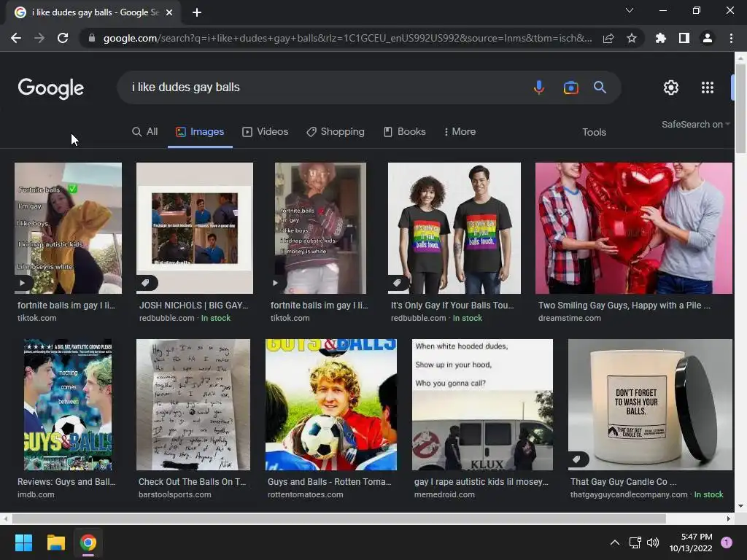Screen dimensions: 747x560
Task: Open the red heart balloons thumbnail
Action: [x=634, y=228]
